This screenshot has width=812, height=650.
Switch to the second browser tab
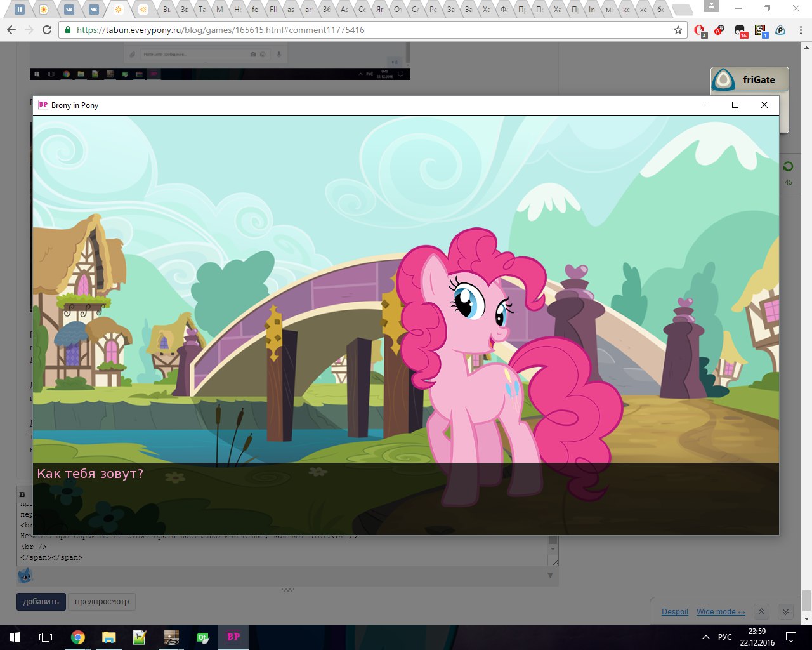tap(43, 10)
